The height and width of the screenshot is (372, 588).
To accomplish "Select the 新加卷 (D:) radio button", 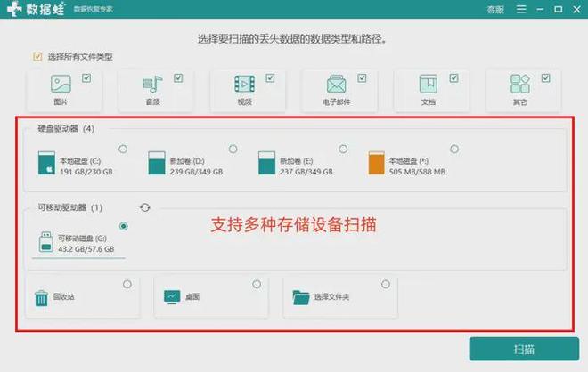I will pyautogui.click(x=233, y=150).
